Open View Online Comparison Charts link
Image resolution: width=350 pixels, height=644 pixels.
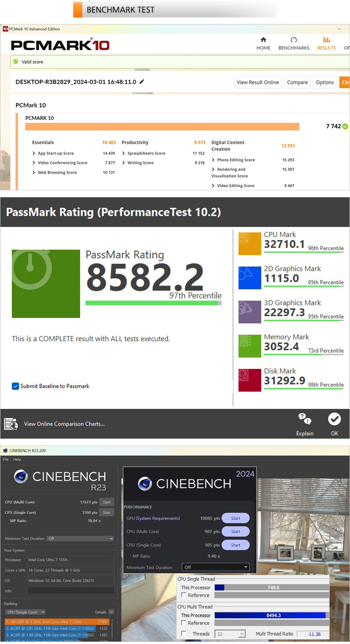coord(64,424)
